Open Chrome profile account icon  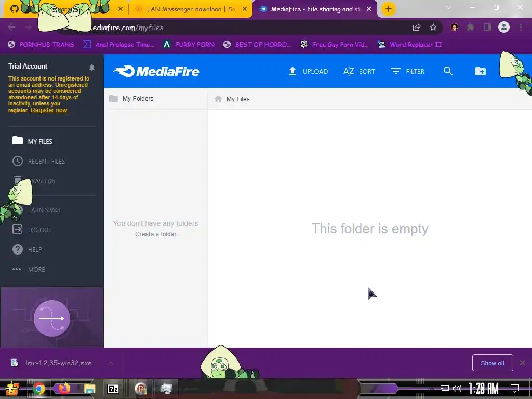coord(504,27)
